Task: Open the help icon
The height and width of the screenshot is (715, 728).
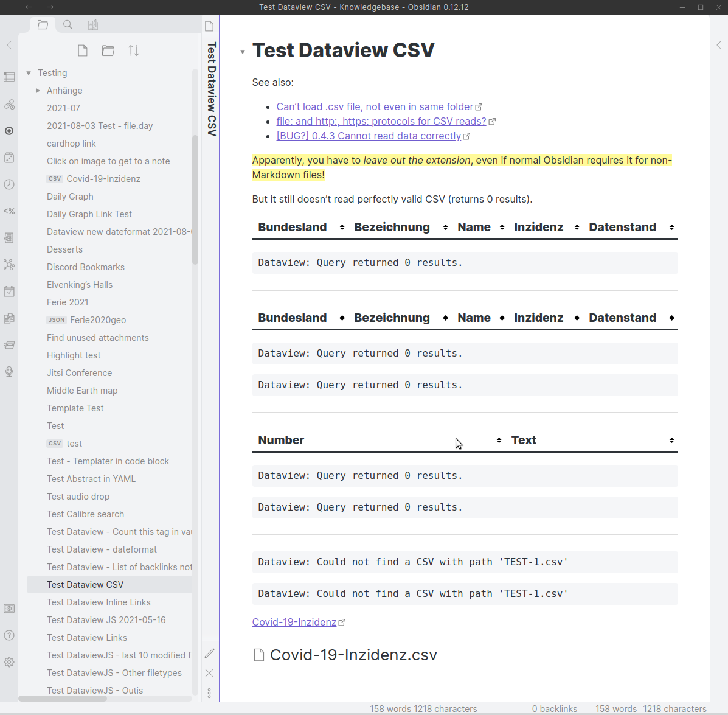Action: coord(9,635)
